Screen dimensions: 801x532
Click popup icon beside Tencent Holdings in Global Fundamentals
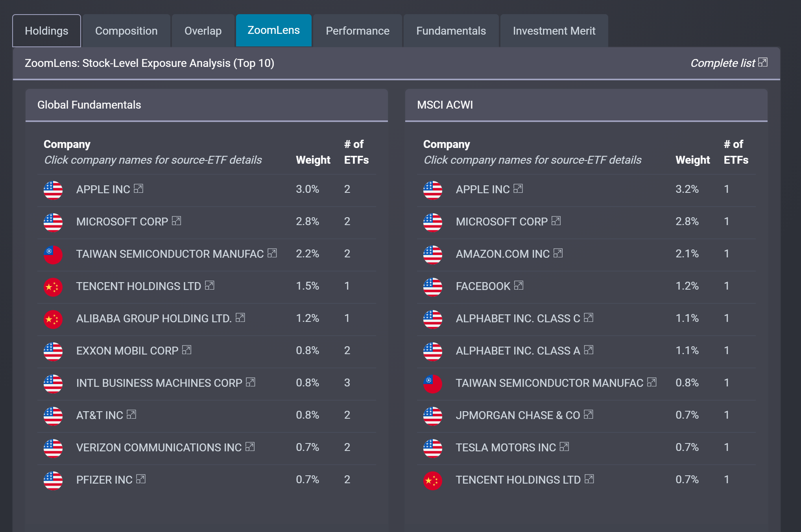(x=210, y=285)
